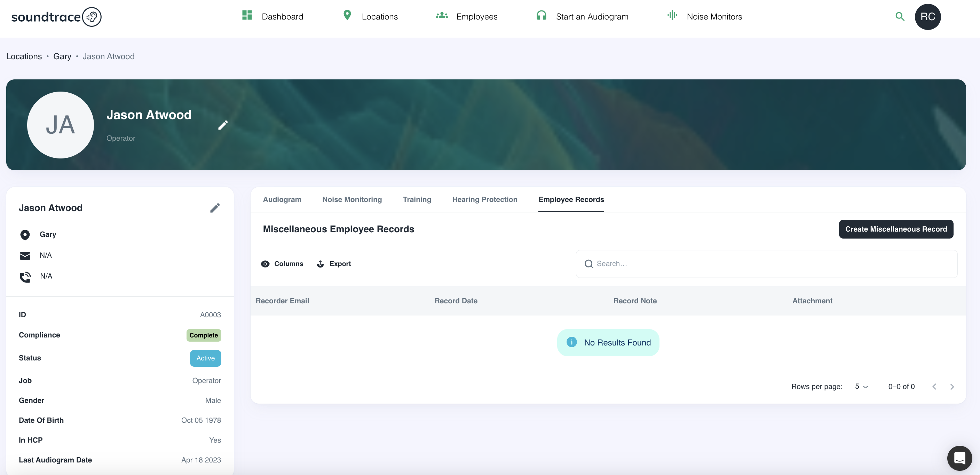Click the Active status badge

point(205,358)
